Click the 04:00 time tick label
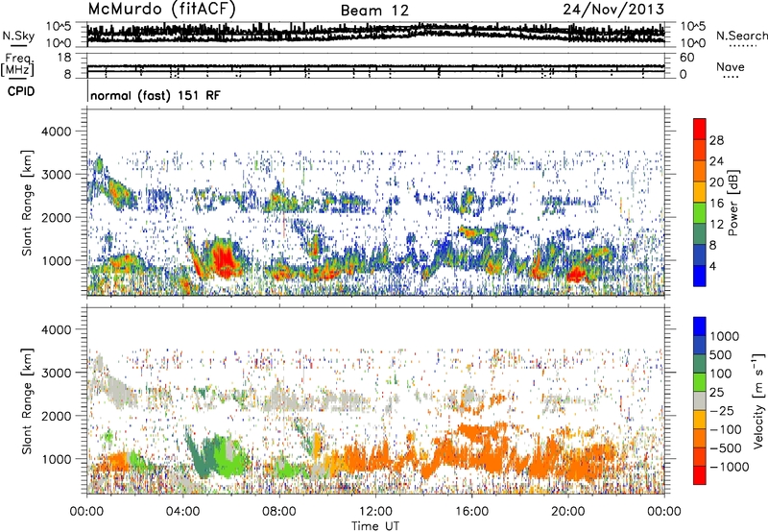768x532 pixels. point(183,512)
